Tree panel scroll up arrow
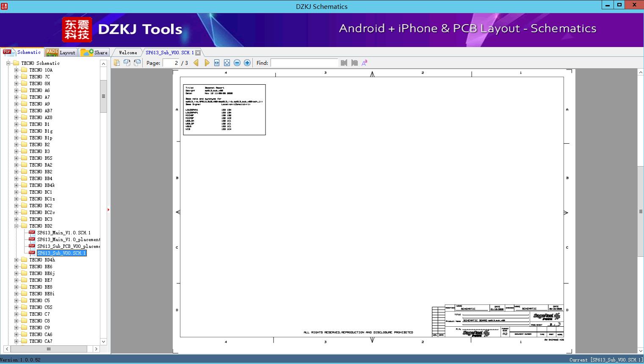The height and width of the screenshot is (364, 644). click(103, 63)
